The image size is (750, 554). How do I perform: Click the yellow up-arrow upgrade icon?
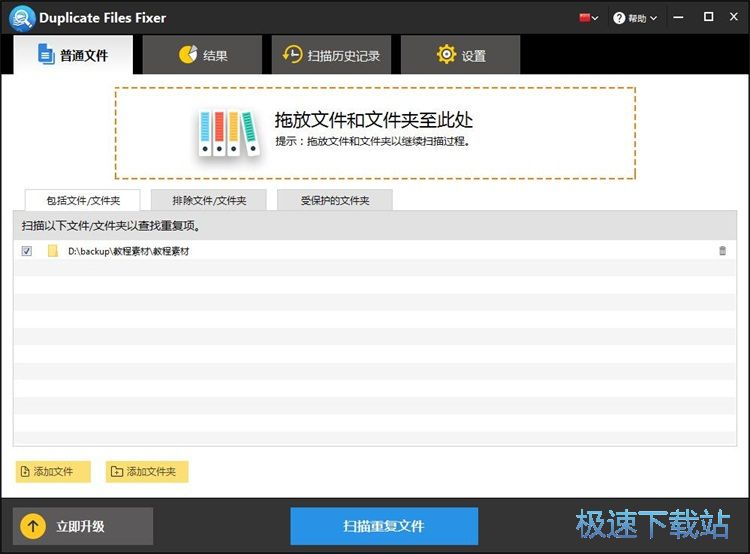click(33, 526)
